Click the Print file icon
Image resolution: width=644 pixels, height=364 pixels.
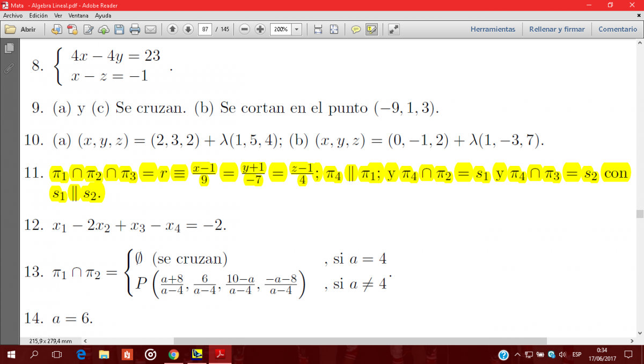point(135,30)
